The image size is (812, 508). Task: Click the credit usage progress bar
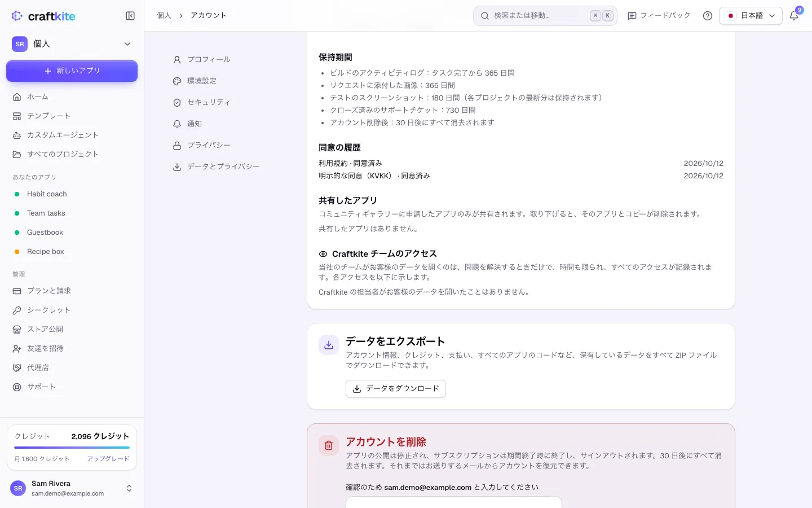point(72,448)
